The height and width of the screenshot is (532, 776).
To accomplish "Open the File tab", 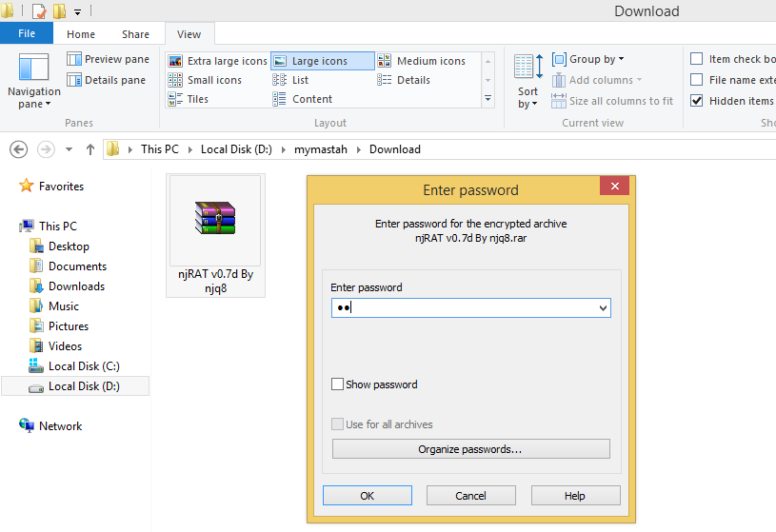I will click(x=27, y=33).
